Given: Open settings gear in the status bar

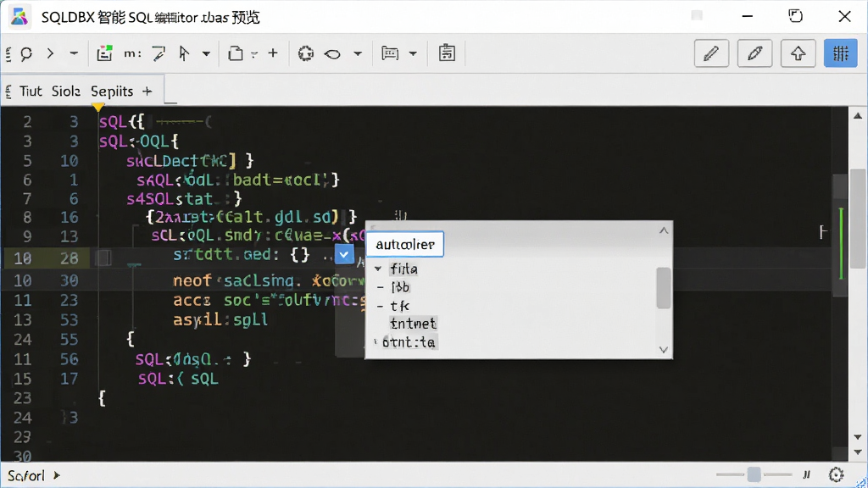Looking at the screenshot, I should click(x=836, y=474).
